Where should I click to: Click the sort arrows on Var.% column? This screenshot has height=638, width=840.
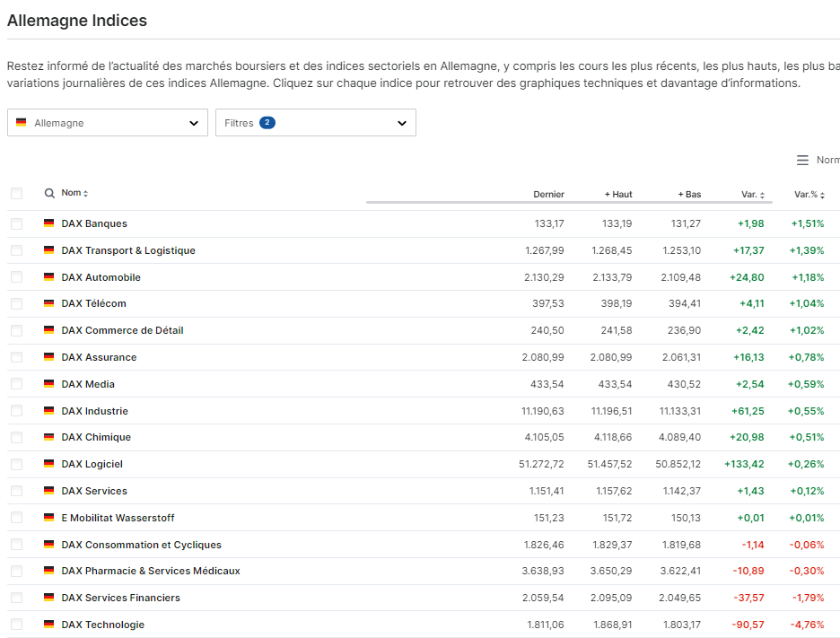pos(822,195)
